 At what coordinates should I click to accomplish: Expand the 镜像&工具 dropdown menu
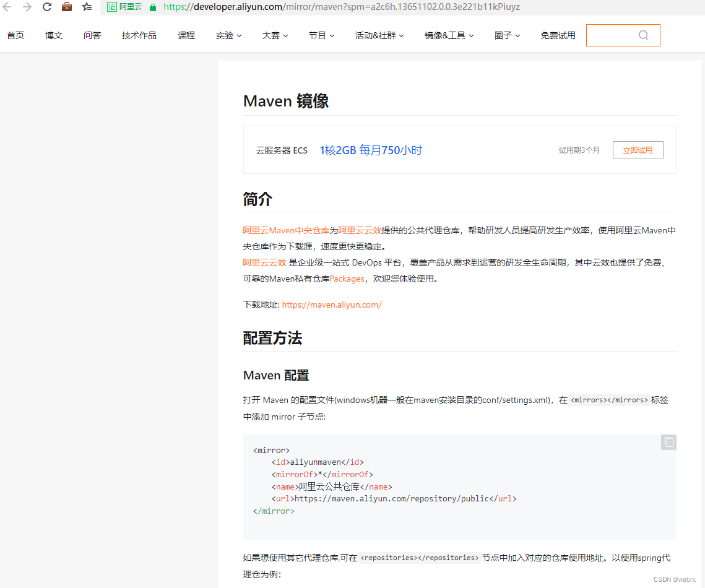[449, 35]
